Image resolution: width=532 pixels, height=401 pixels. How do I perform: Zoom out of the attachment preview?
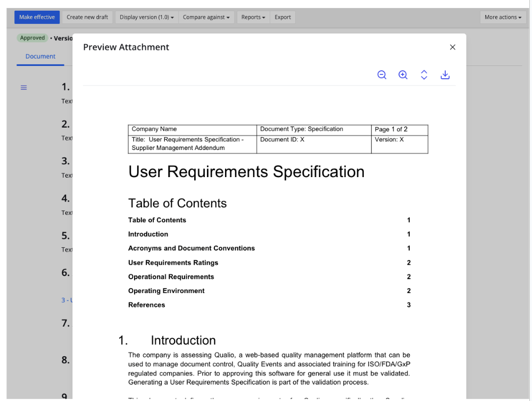pos(381,75)
